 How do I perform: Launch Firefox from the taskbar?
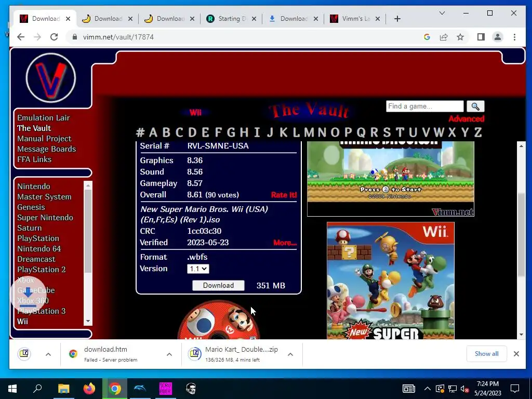point(89,389)
